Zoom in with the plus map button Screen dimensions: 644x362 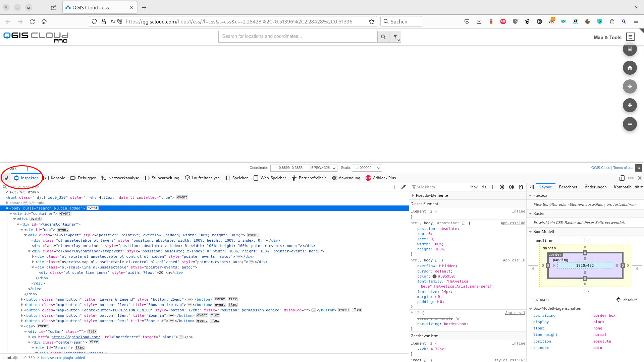tap(630, 105)
